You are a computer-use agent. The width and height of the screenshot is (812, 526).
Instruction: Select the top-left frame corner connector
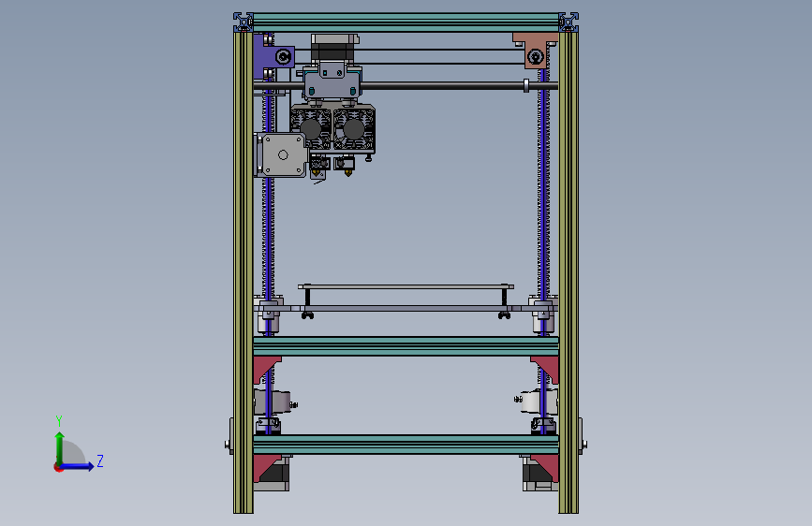coord(243,22)
